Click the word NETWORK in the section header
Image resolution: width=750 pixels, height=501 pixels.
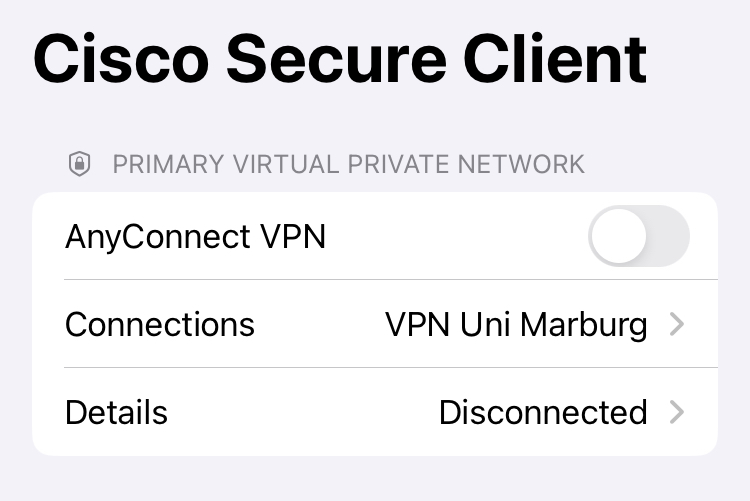(x=521, y=164)
